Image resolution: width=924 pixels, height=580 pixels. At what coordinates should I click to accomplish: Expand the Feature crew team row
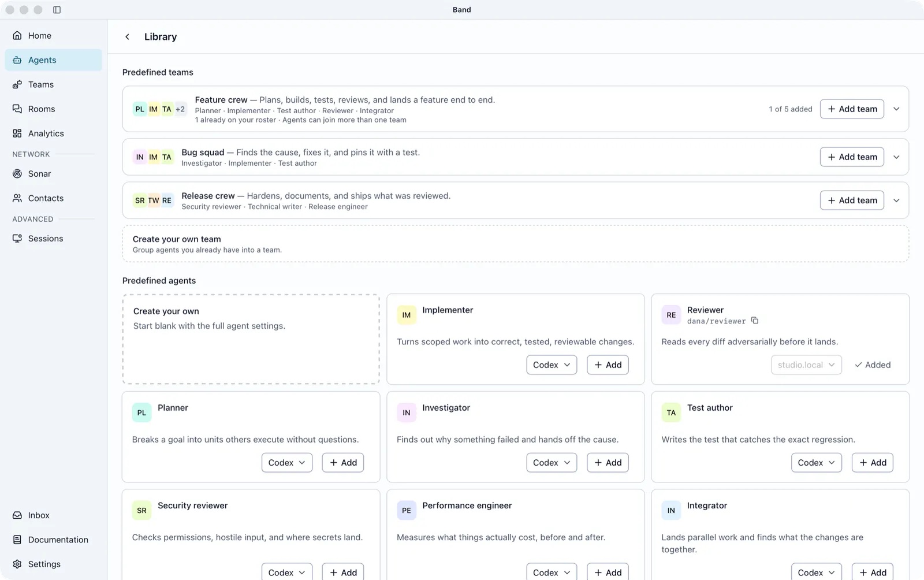(x=896, y=109)
